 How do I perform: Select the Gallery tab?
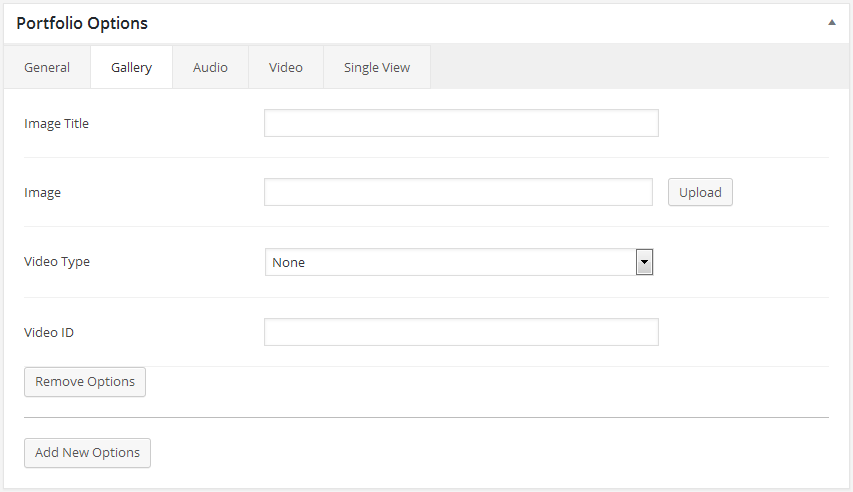point(131,68)
